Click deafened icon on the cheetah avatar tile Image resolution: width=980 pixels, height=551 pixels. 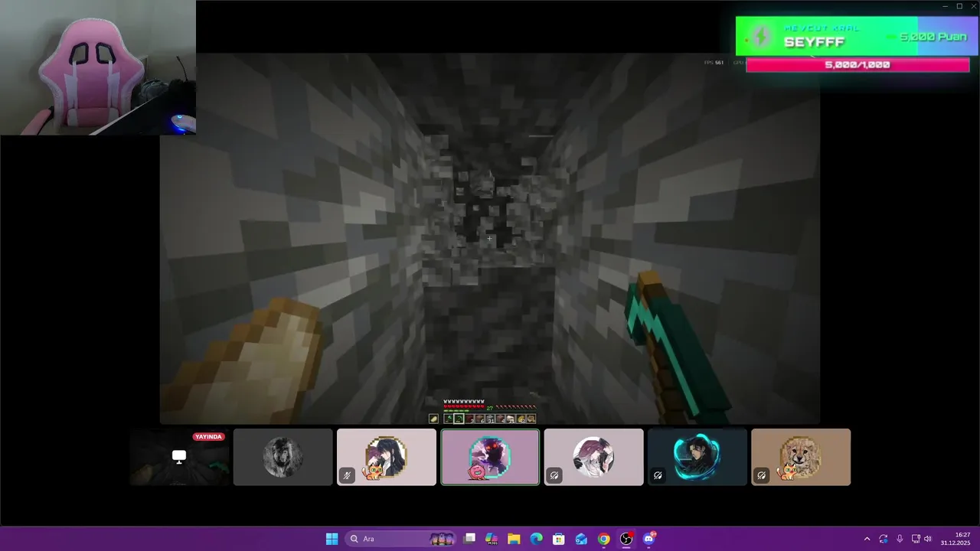tap(761, 475)
